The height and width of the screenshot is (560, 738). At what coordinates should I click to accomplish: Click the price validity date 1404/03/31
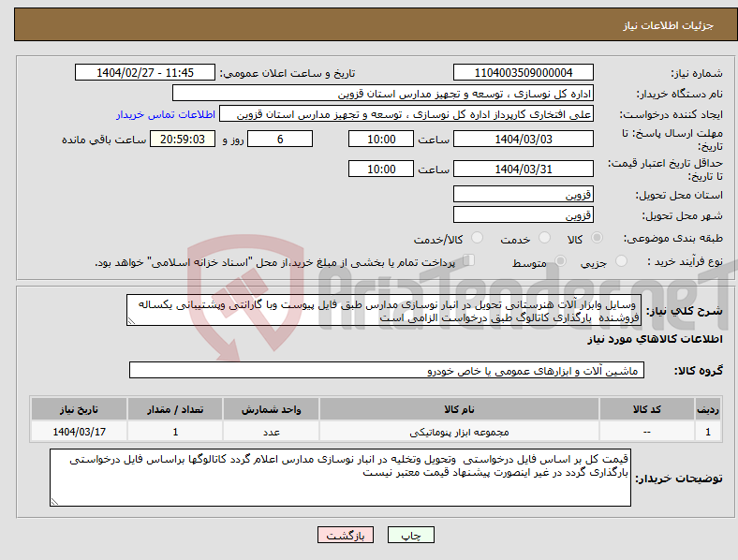click(523, 169)
